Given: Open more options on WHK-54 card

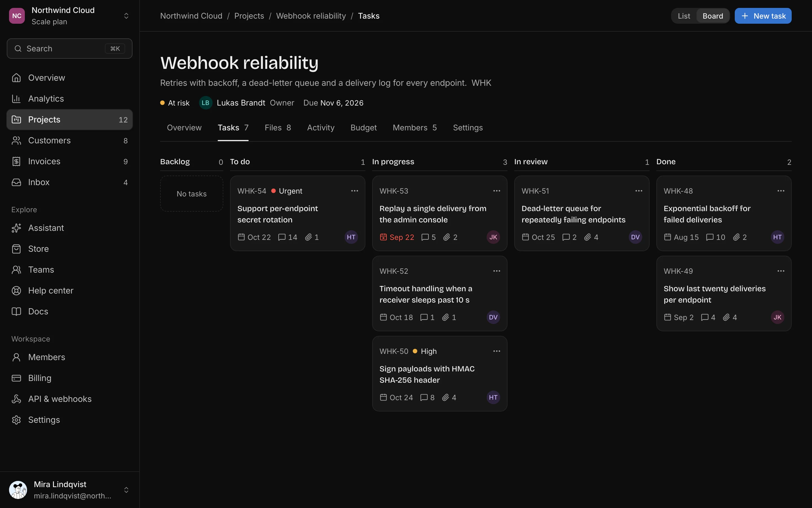Looking at the screenshot, I should (x=355, y=191).
